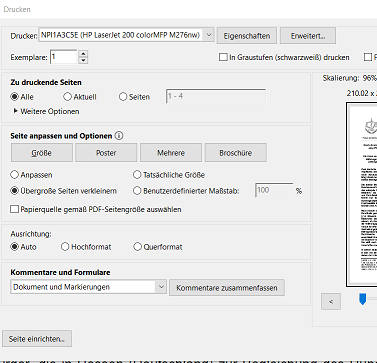Increase Exemplare with the up arrow
The height and width of the screenshot is (363, 377).
click(x=83, y=54)
